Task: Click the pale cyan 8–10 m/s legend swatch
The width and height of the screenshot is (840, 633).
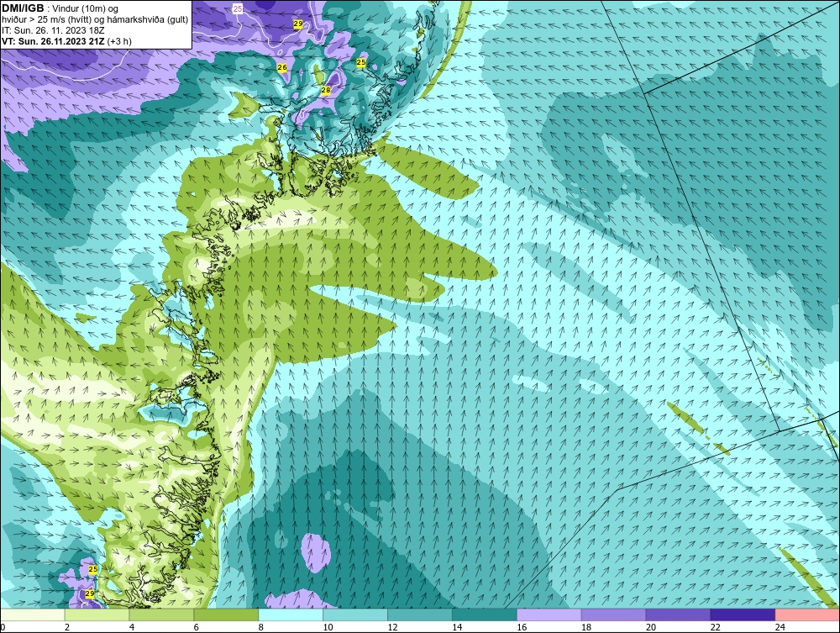Action: pos(291,615)
